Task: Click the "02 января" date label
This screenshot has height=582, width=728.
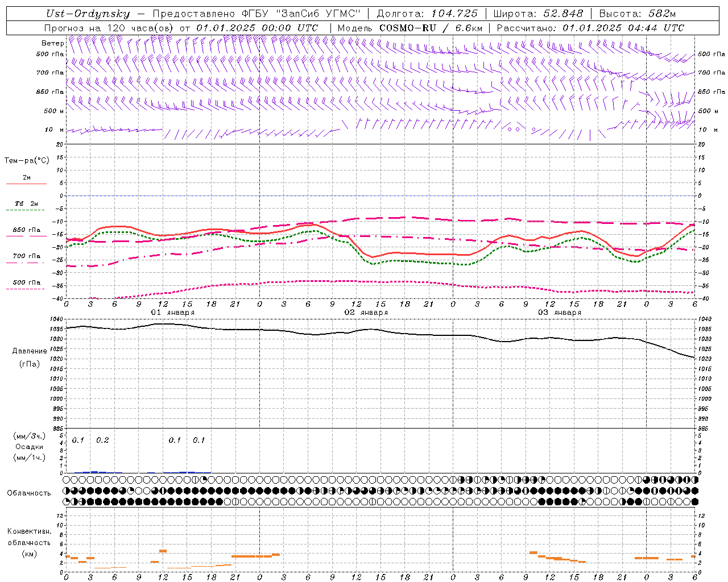Action: (366, 313)
